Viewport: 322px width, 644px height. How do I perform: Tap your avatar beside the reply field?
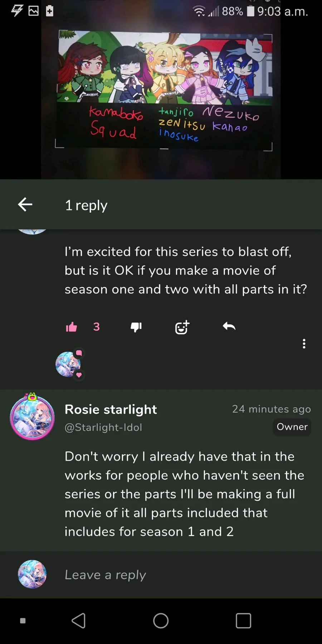(32, 574)
